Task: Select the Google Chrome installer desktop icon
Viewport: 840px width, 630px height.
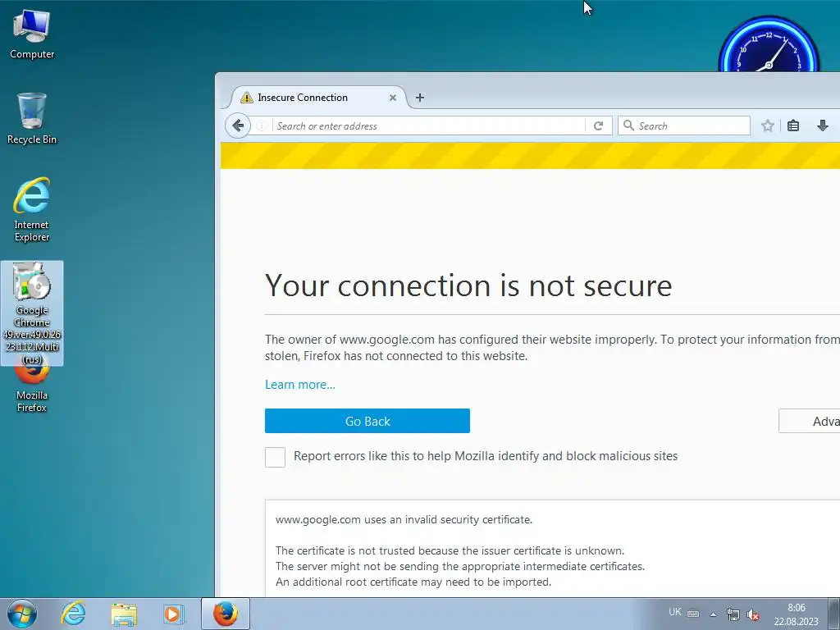Action: click(x=32, y=313)
